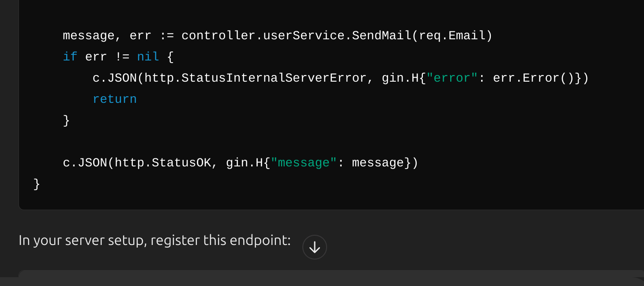Click the userService identifier
644x286 pixels.
click(x=303, y=36)
